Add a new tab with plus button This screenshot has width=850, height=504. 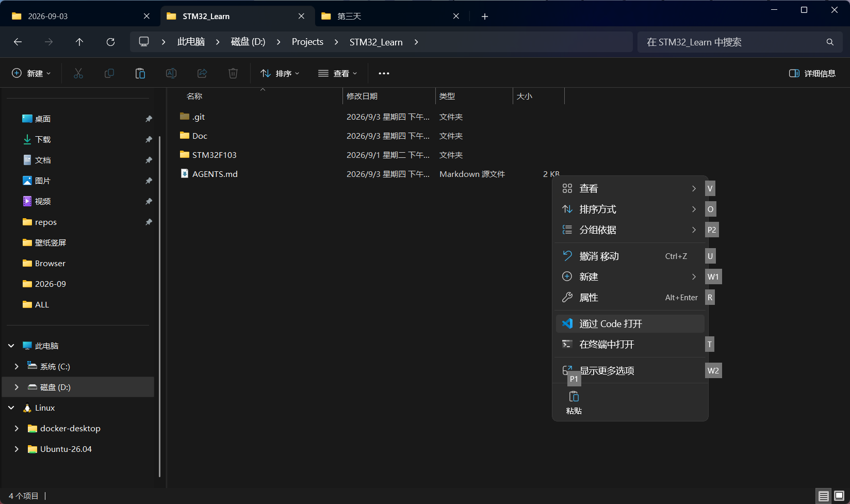click(484, 17)
